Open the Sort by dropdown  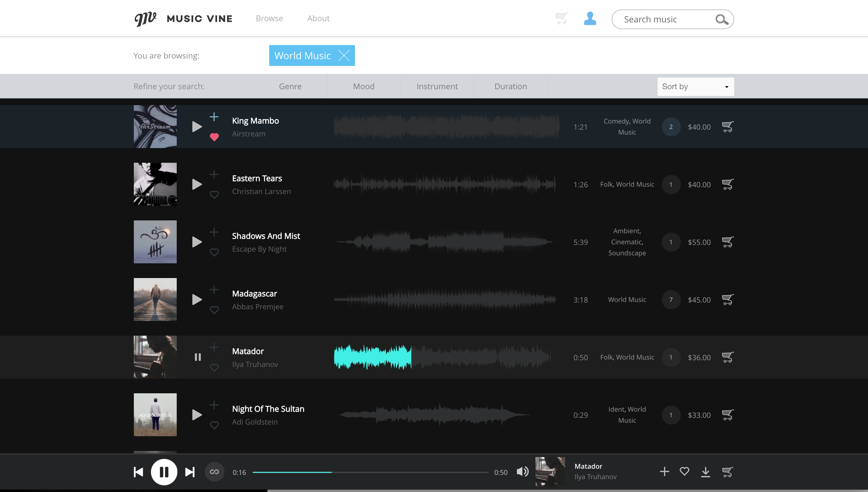(x=695, y=86)
